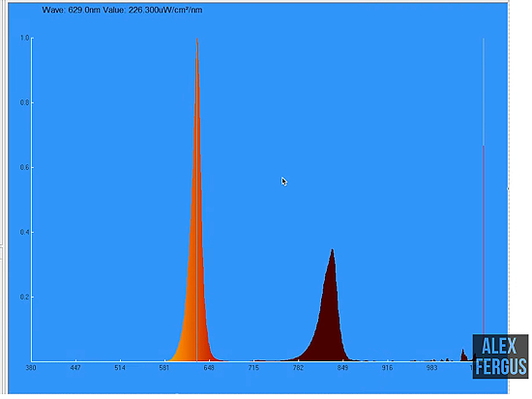
Task: Select the small dark peak near the watermark
Action: (x=463, y=355)
